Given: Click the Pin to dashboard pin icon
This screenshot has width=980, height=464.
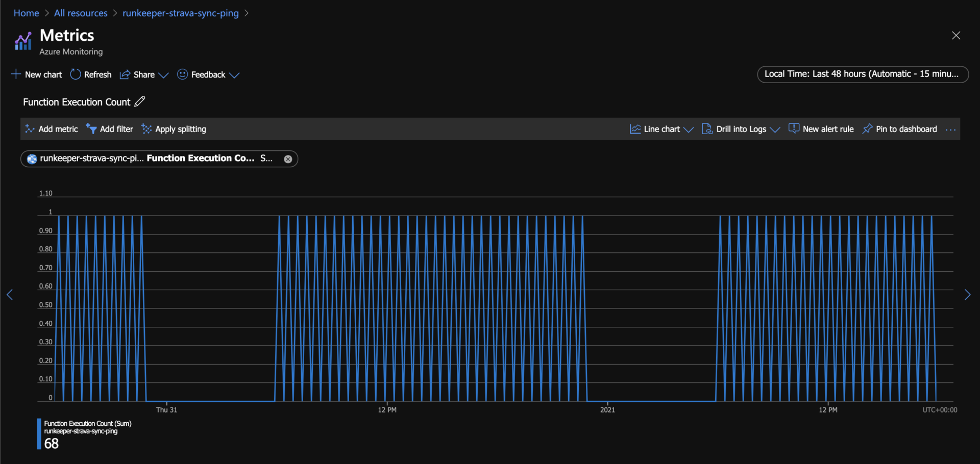Looking at the screenshot, I should 867,129.
